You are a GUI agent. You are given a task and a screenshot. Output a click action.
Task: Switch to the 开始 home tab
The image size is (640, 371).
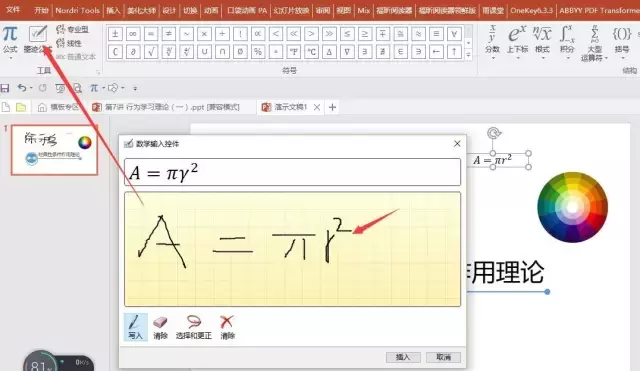click(41, 10)
